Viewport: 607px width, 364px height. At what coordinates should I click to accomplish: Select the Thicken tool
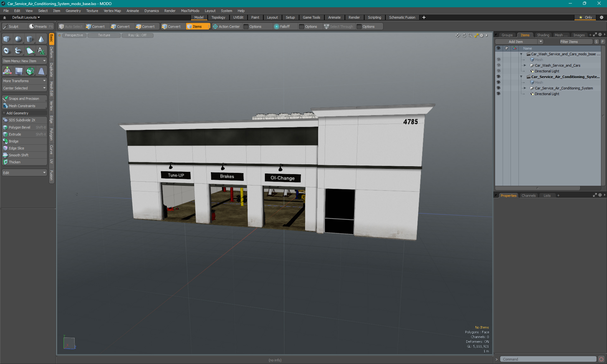coord(15,162)
